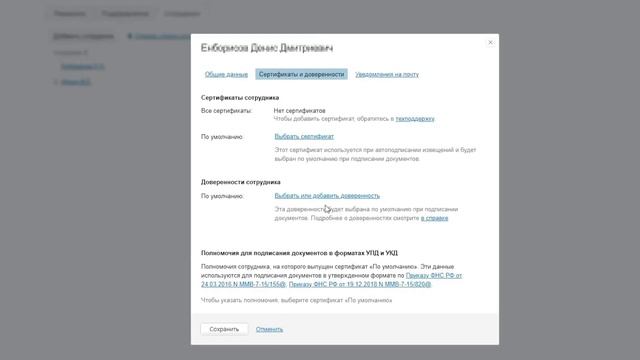Click the Нет сертификатов text
This screenshot has width=640, height=360.
[x=300, y=111]
